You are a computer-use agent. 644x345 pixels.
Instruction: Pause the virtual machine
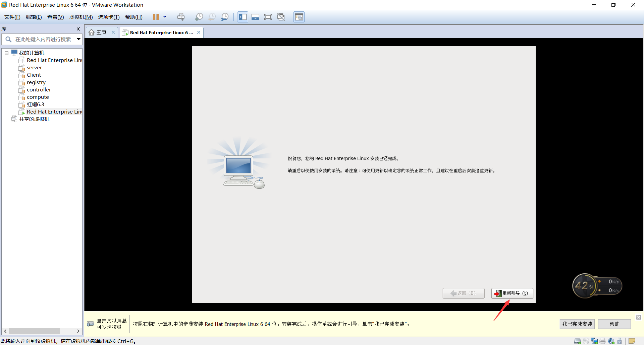156,17
